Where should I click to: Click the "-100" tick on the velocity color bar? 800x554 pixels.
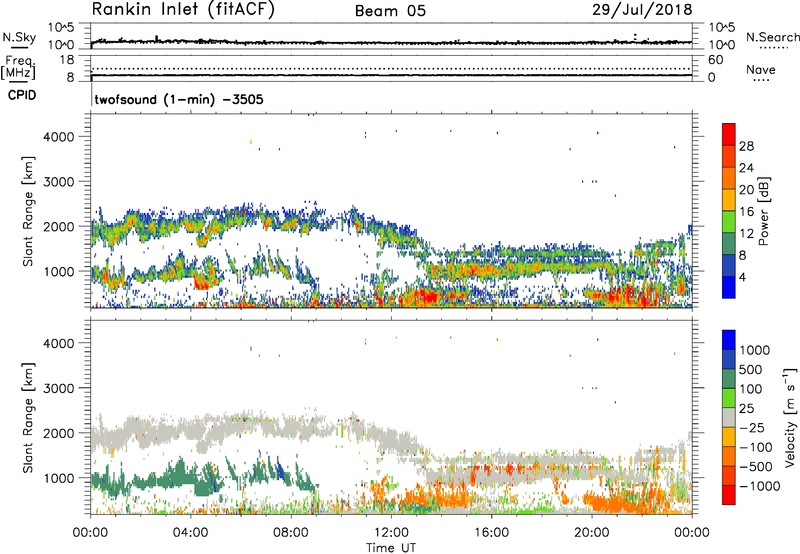756,447
